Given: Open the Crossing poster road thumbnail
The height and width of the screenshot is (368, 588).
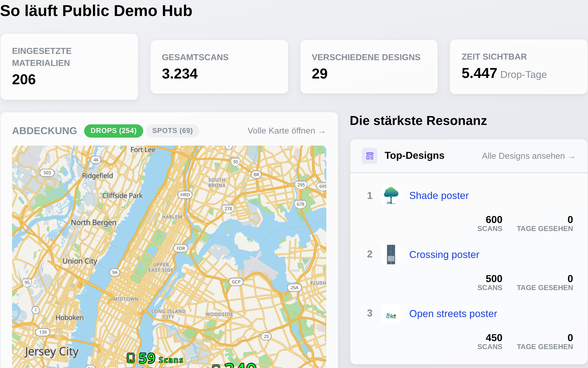Looking at the screenshot, I should tap(391, 255).
